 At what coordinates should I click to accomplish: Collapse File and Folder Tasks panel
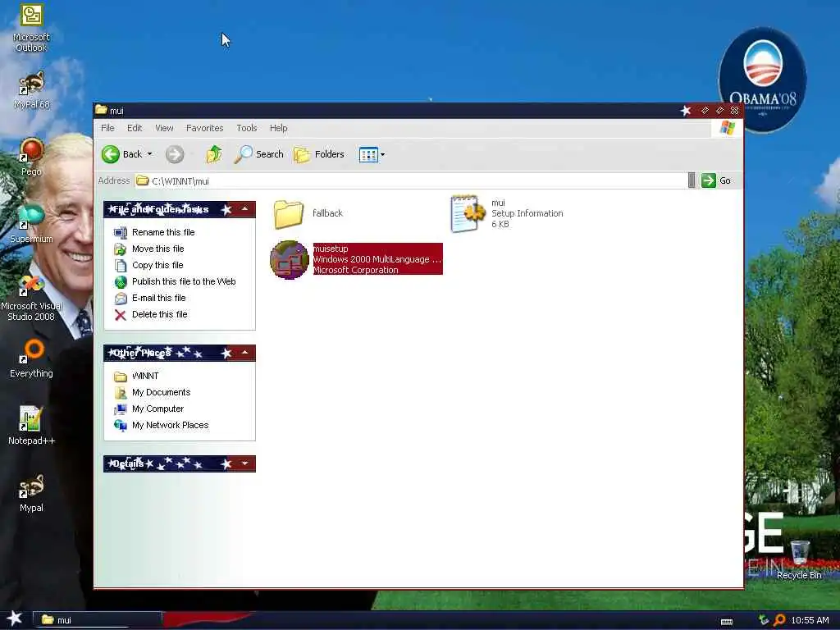(x=244, y=209)
